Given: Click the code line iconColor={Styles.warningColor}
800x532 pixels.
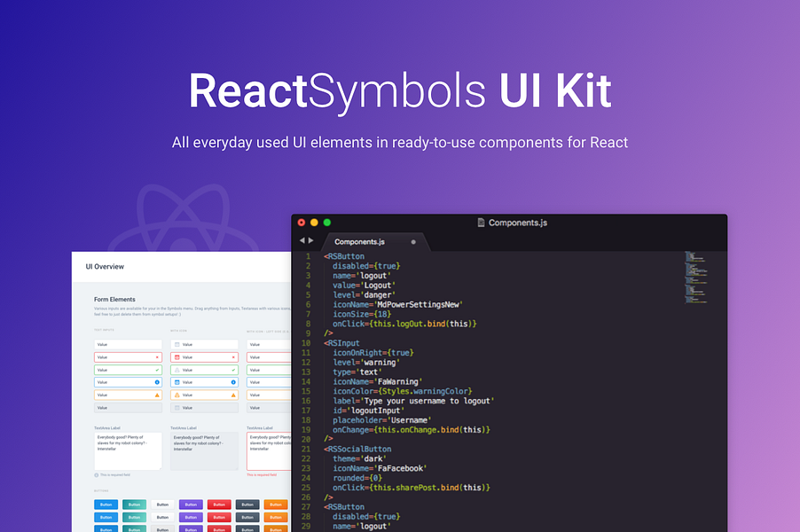Looking at the screenshot, I should click(x=403, y=391).
